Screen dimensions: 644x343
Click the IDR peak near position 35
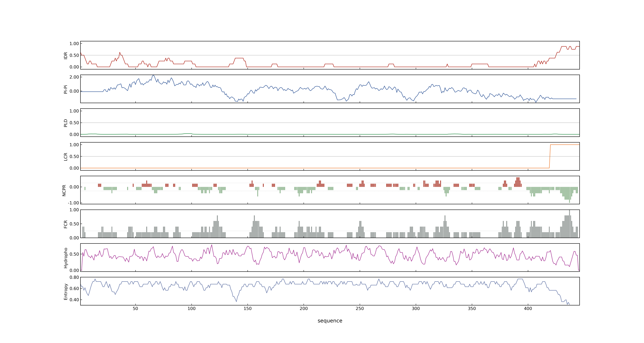[x=120, y=53]
